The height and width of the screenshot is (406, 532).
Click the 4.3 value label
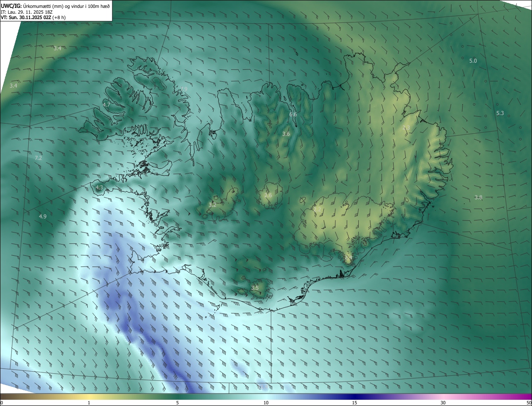coord(99,188)
